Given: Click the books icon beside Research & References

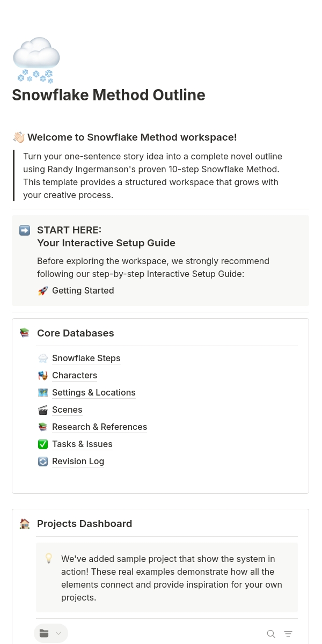Looking at the screenshot, I should coord(43,427).
